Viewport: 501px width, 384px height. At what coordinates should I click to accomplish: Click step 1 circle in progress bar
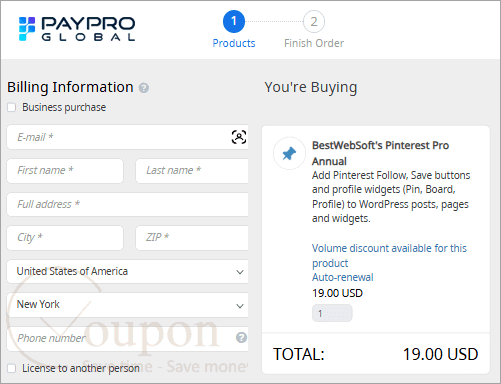[234, 21]
